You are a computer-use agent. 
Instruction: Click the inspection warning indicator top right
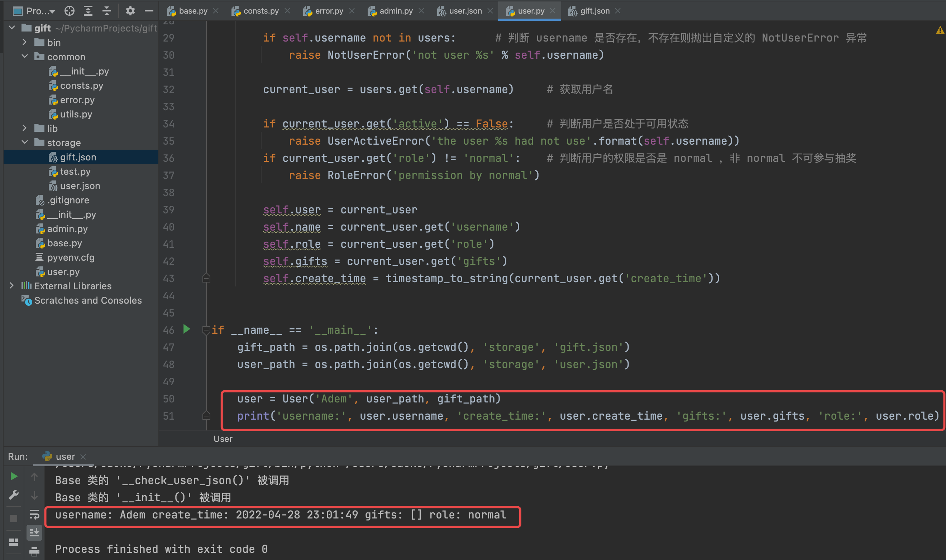tap(939, 30)
